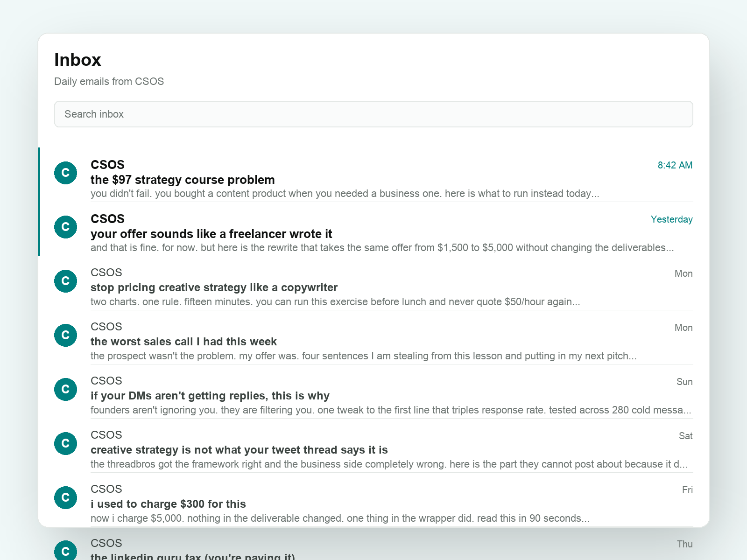
Task: Click the Fri timestamp
Action: click(x=687, y=490)
